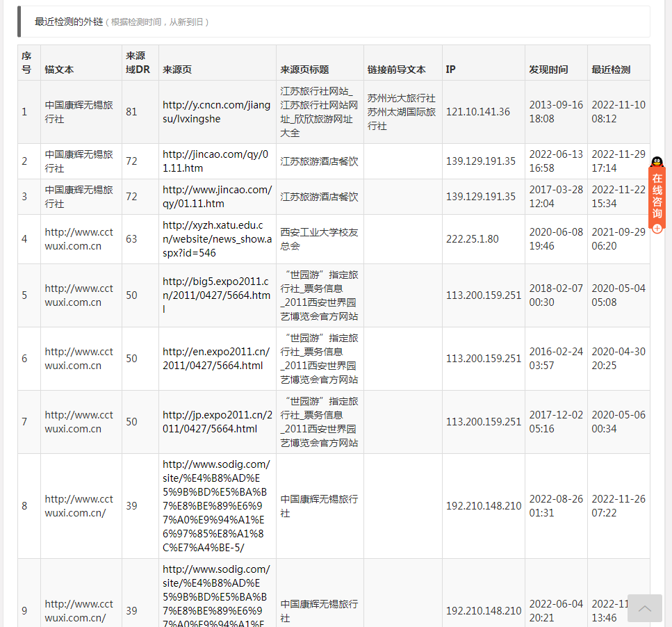The width and height of the screenshot is (672, 627).
Task: Click the 最近检测的外链 section heading
Action: tap(68, 22)
